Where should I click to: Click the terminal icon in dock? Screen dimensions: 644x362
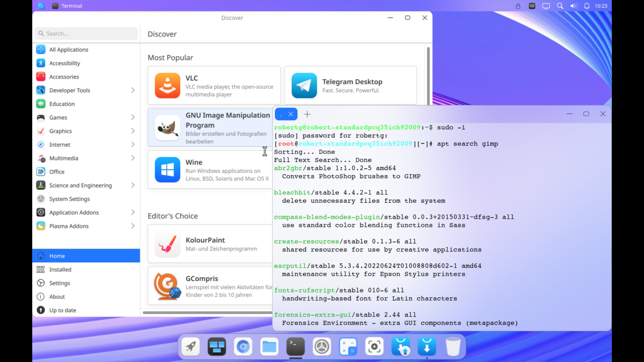click(296, 347)
